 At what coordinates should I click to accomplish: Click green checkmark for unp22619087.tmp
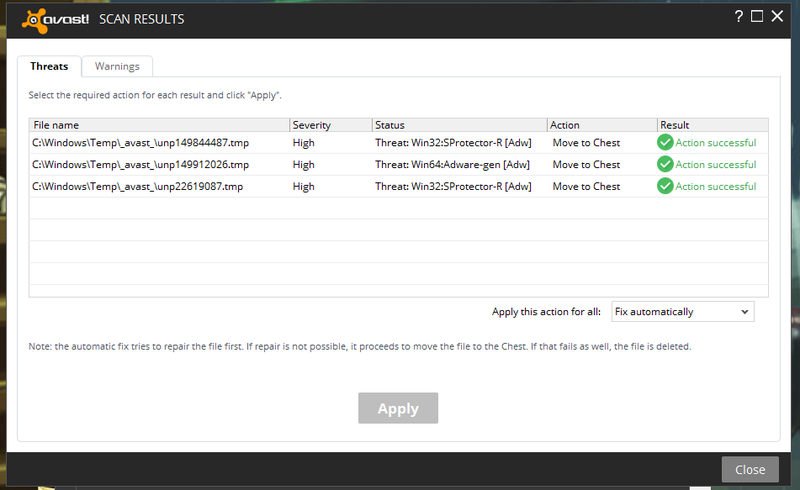click(x=665, y=186)
